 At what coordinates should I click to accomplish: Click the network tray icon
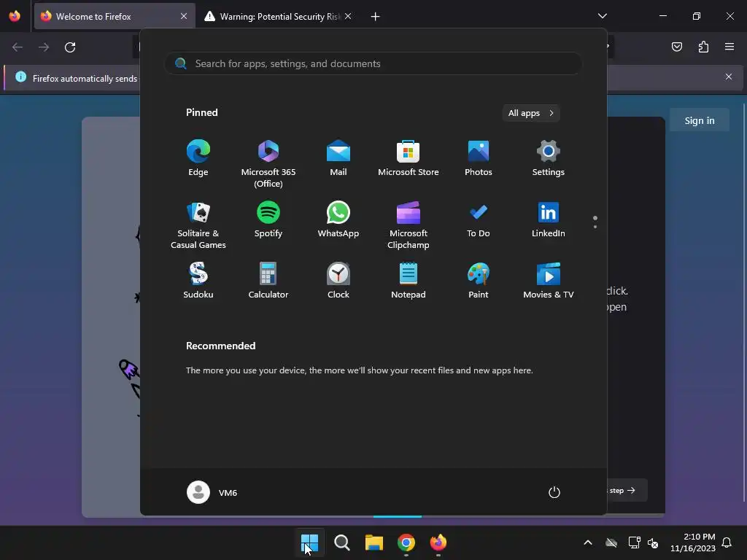point(634,542)
